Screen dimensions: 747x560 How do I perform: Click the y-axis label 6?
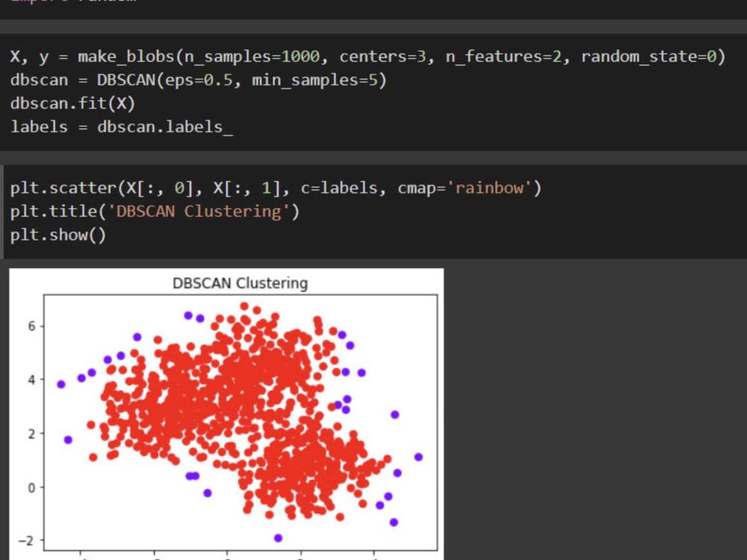pos(31,326)
